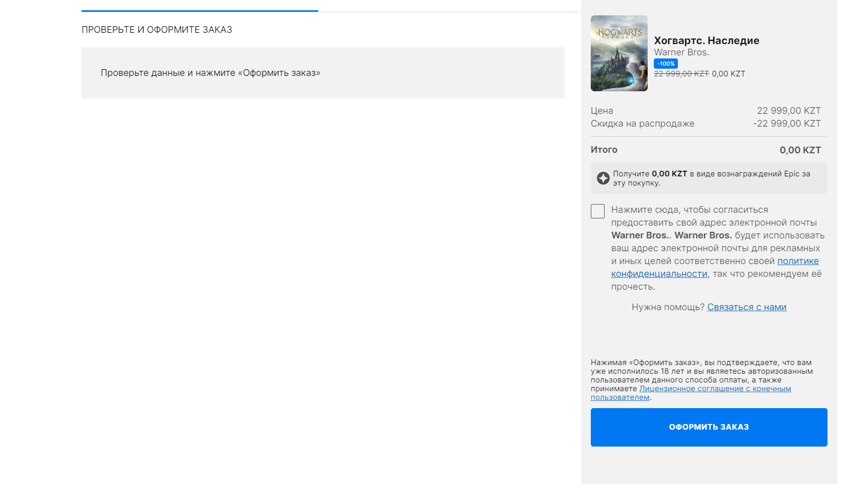
Task: Click the Цена price row label
Action: pos(602,111)
